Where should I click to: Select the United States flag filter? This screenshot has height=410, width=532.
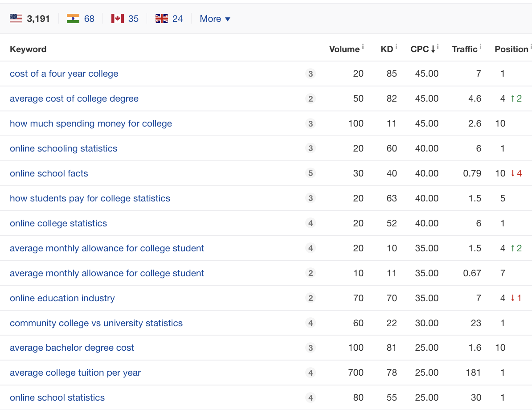(x=16, y=19)
